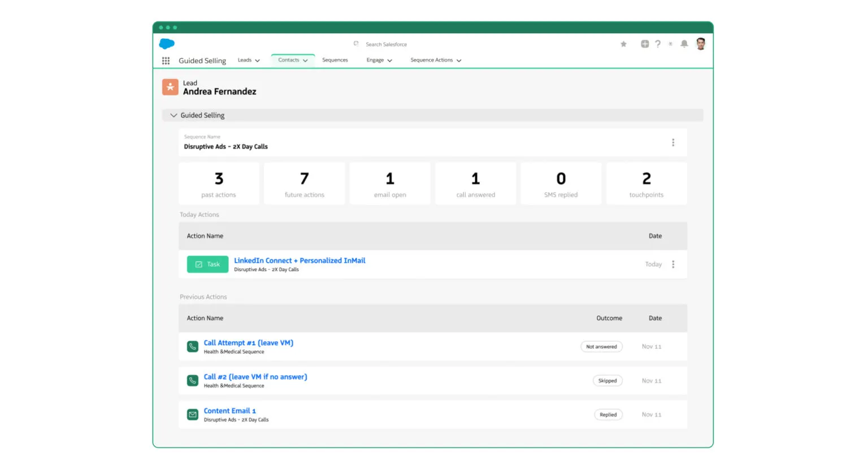
Task: Go to the Sequences tab
Action: pyautogui.click(x=335, y=60)
